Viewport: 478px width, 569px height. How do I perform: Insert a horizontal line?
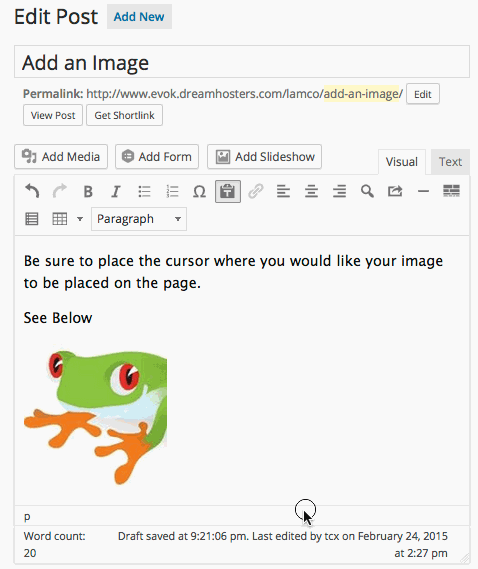(x=423, y=191)
